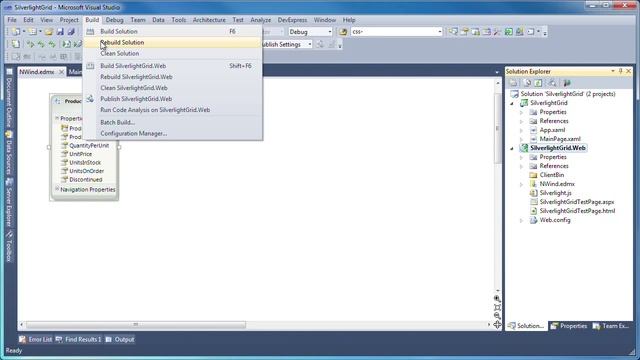This screenshot has height=360, width=640.
Task: Select the ClientBin folder
Action: [x=552, y=175]
